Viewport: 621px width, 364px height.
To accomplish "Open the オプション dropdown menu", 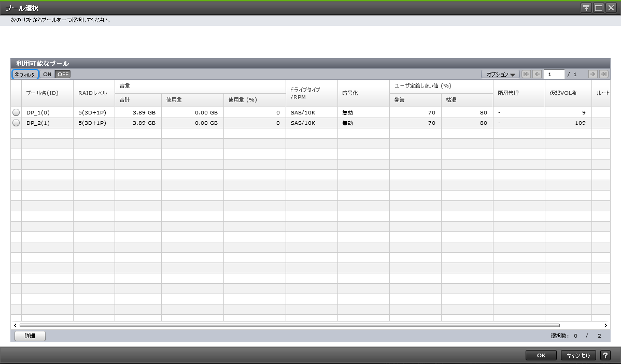I will click(500, 74).
